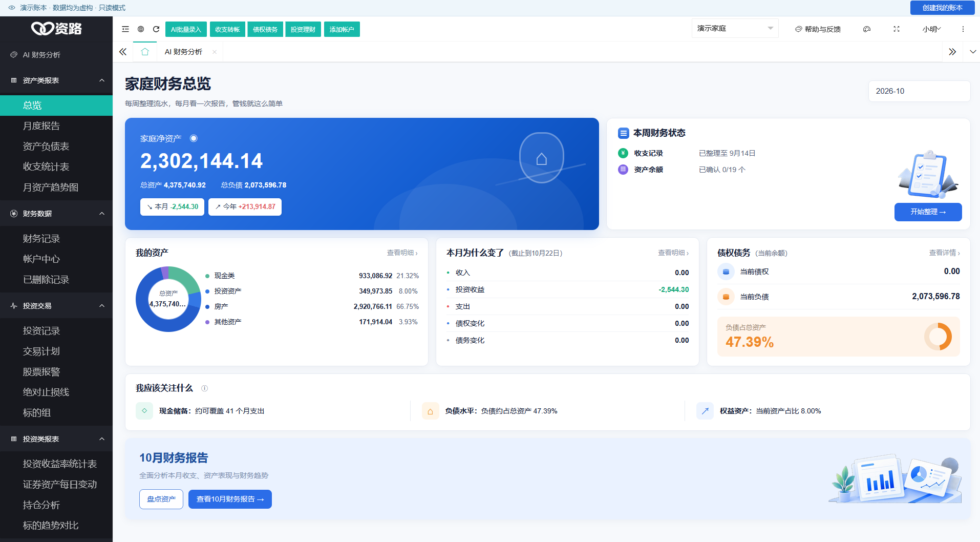Click the 现金储备 diamond icon
980x542 pixels.
144,411
